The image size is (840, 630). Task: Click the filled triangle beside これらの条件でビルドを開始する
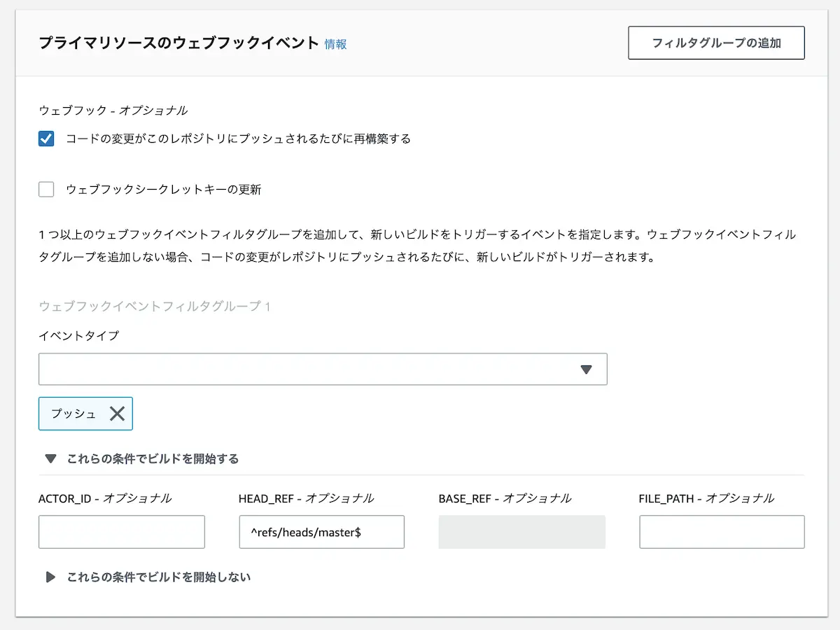[50, 458]
